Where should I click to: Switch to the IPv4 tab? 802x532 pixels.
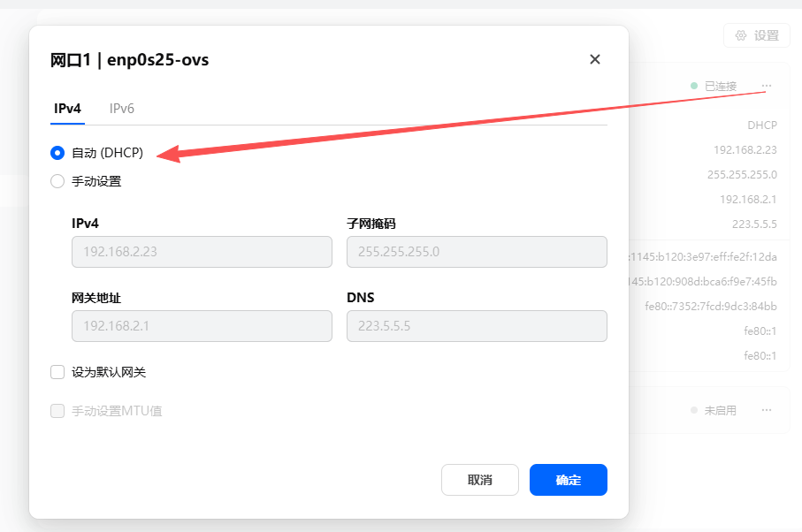(x=67, y=109)
